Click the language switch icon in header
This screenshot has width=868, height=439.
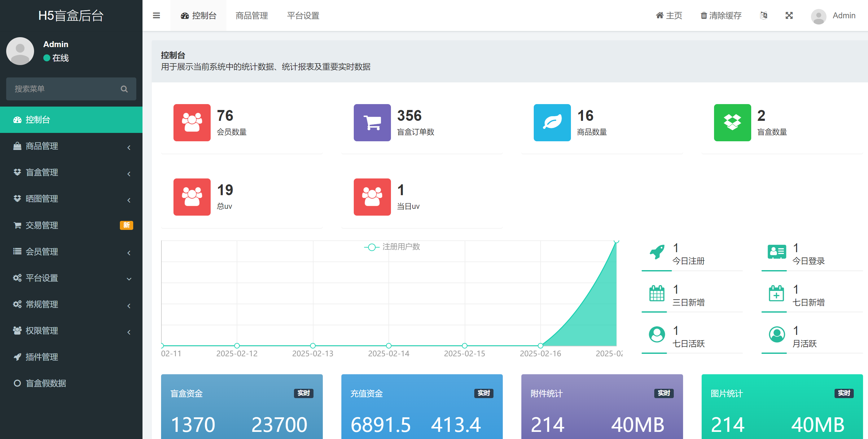(764, 15)
